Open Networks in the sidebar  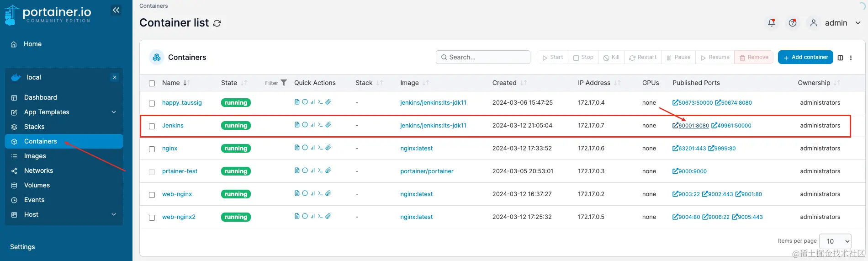(x=38, y=170)
